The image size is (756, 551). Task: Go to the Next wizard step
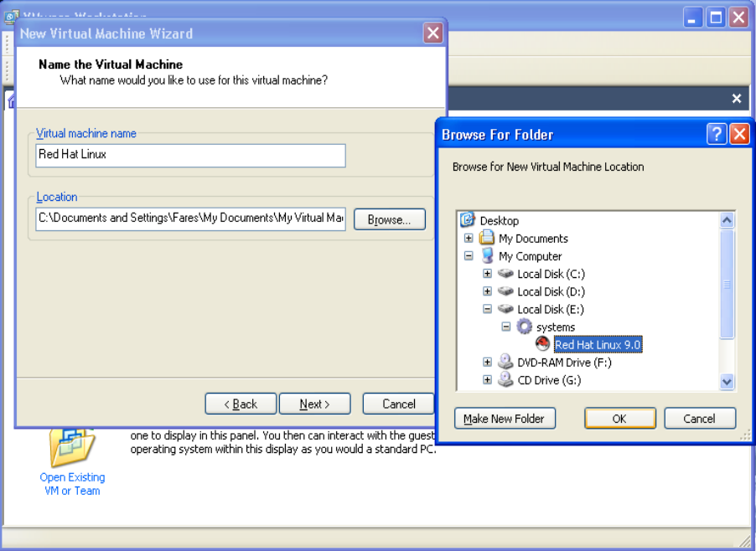pos(314,404)
